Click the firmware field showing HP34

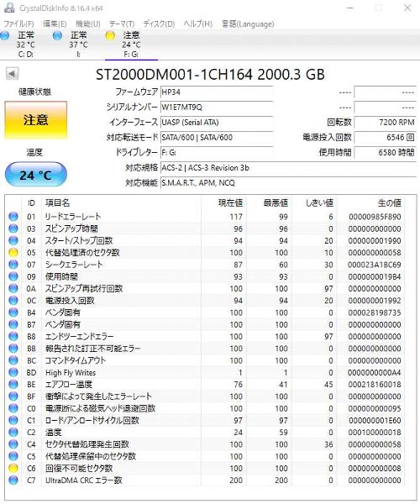217,92
